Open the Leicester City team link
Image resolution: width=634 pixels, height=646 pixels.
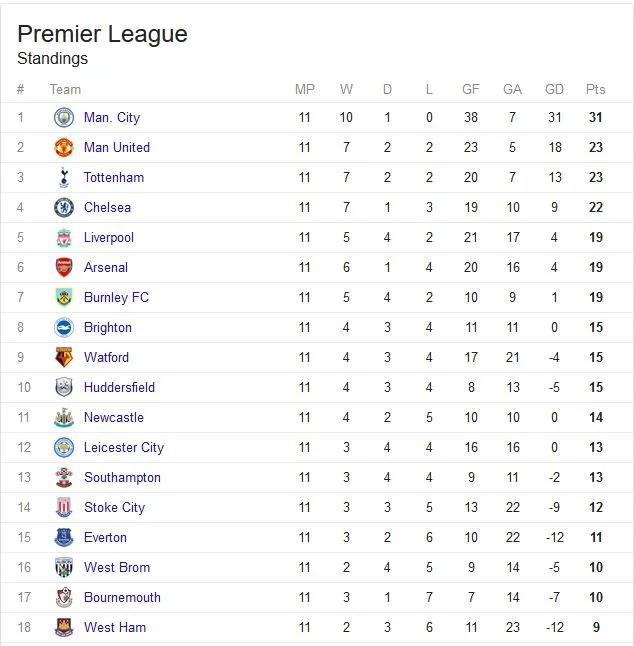click(124, 447)
